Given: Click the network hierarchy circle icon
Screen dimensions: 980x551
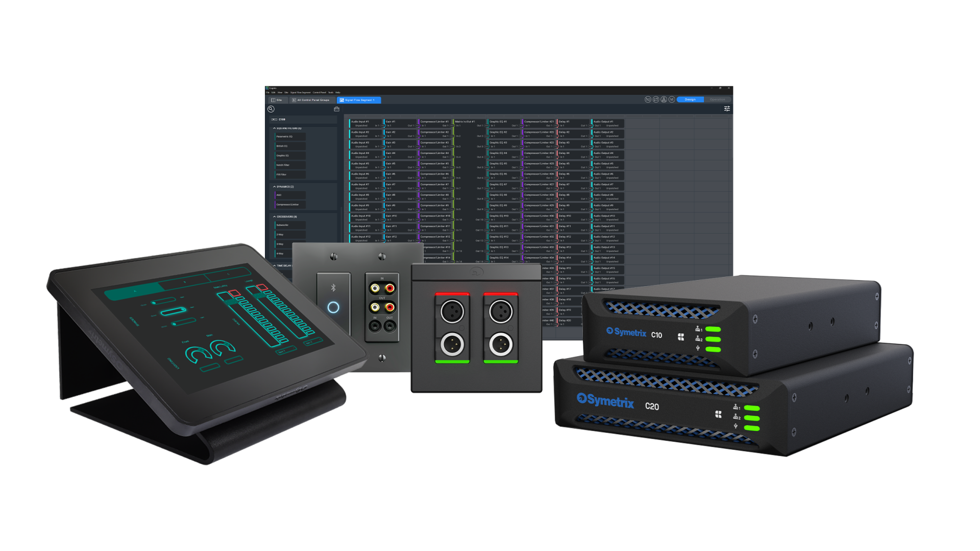Looking at the screenshot, I should 664,99.
